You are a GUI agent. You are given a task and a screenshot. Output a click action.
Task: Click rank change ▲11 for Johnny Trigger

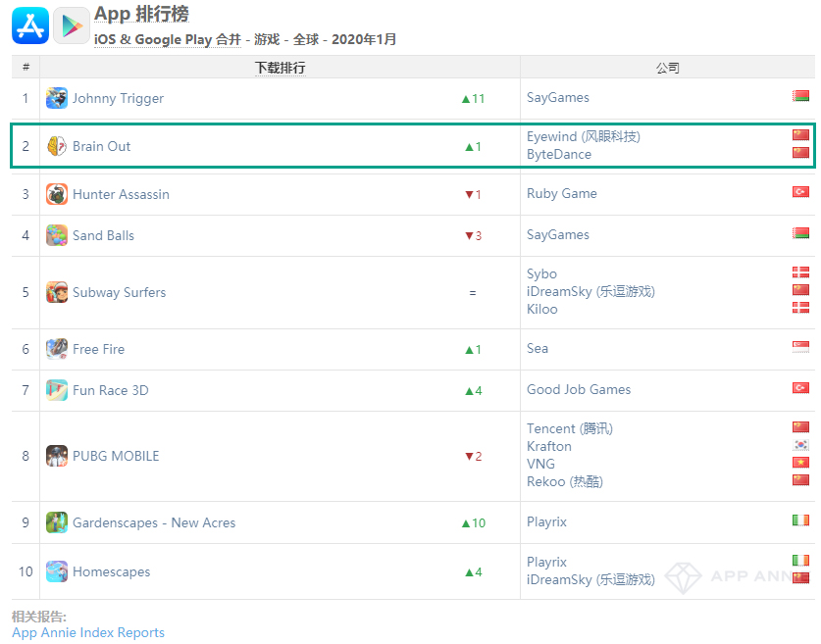[473, 98]
